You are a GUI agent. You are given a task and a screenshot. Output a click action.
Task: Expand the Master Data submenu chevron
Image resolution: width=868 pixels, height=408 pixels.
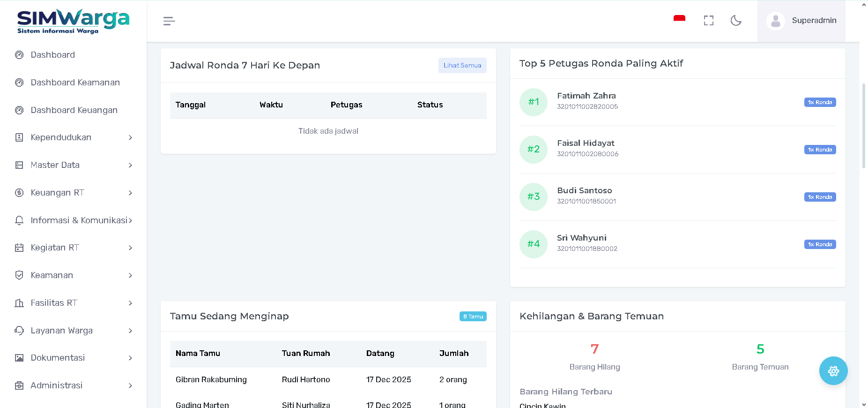130,165
